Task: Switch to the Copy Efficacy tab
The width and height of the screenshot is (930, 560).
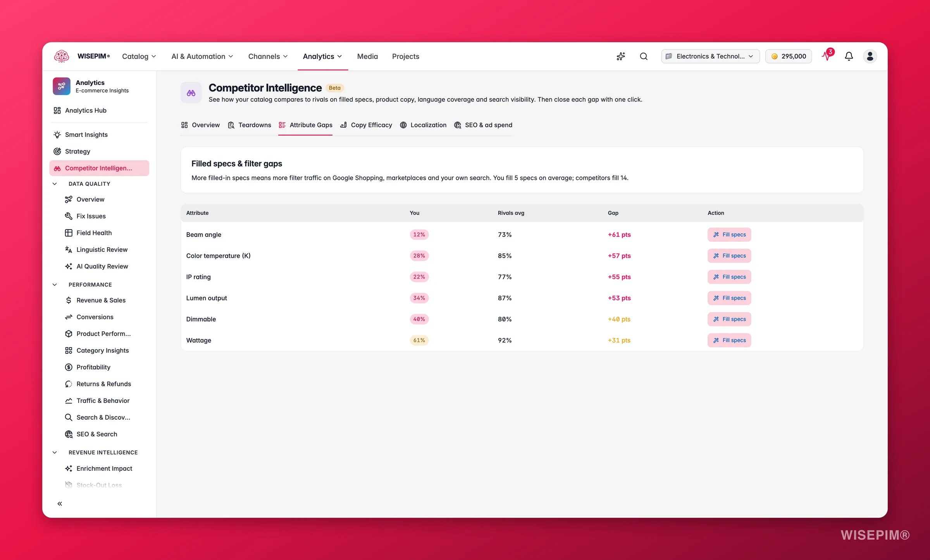Action: point(366,125)
